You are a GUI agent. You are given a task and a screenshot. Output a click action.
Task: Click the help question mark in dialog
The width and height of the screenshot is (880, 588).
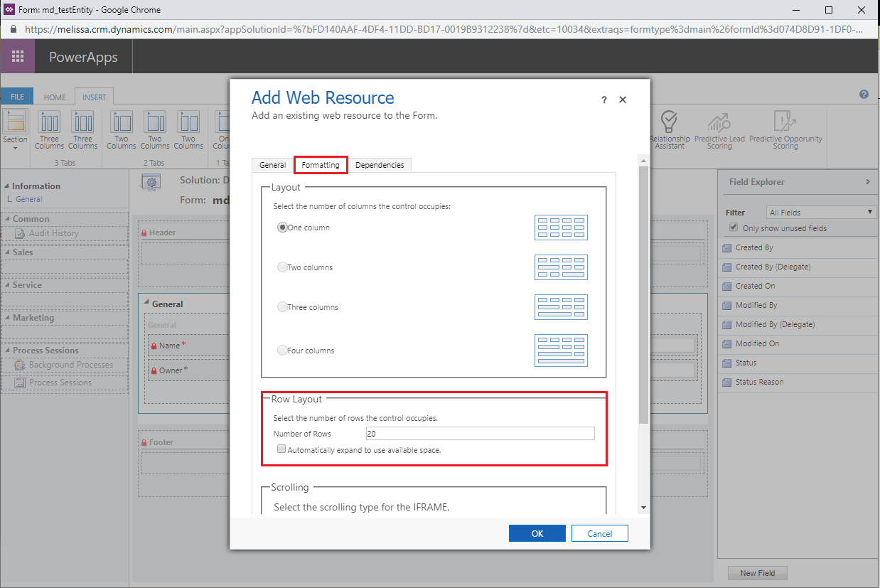(604, 100)
